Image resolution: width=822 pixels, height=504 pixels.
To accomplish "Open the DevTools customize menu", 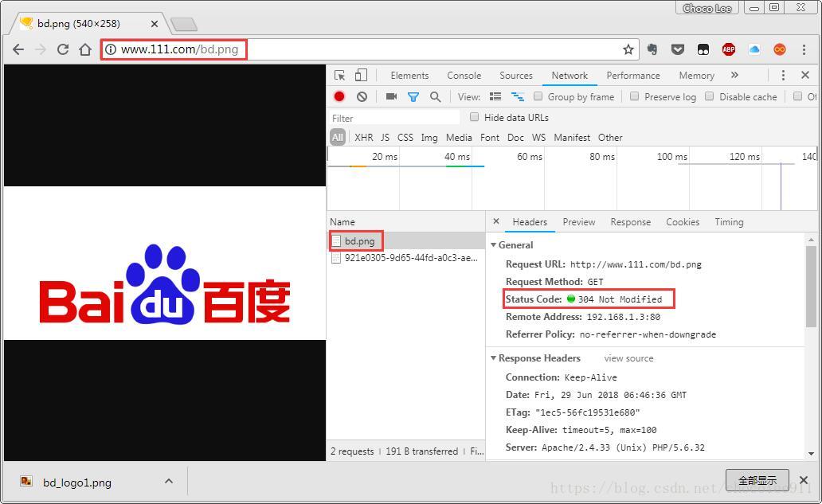I will point(783,76).
